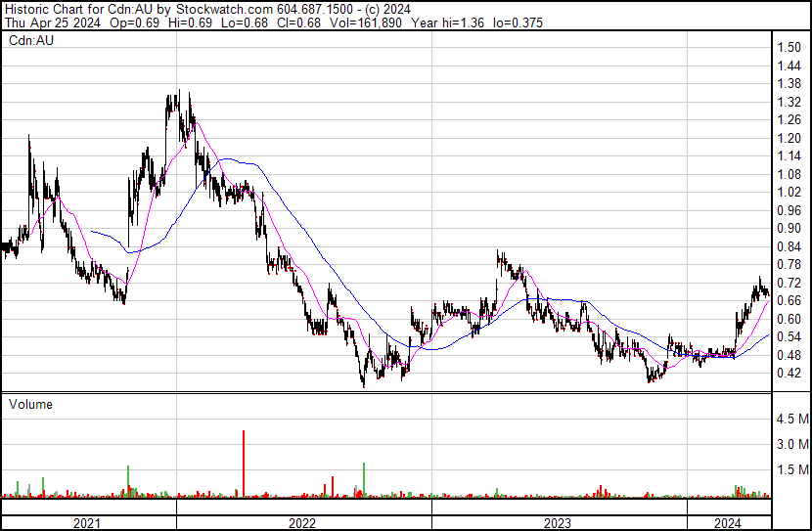812x531 pixels.
Task: Click the 0.90 price axis label
Action: click(789, 228)
